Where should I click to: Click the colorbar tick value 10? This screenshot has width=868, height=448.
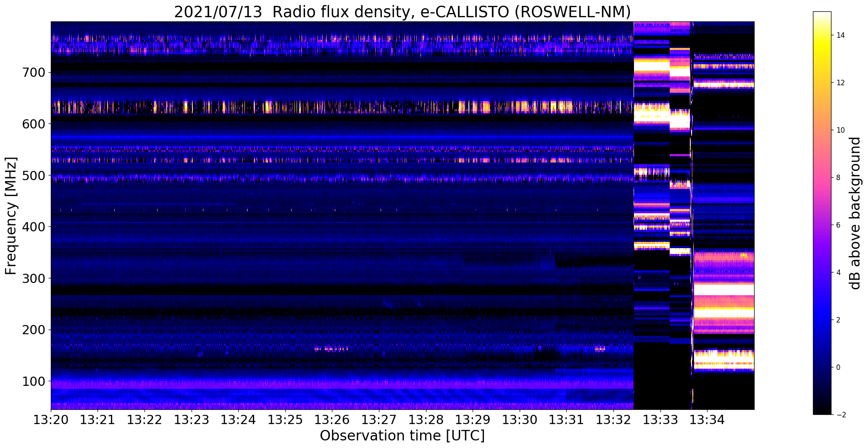[x=841, y=130]
